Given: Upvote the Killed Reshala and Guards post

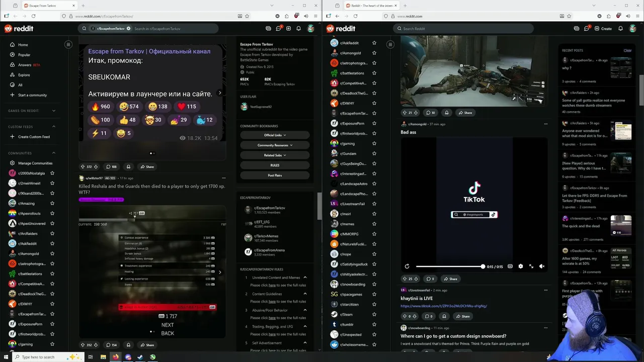Looking at the screenshot, I should pos(83,345).
